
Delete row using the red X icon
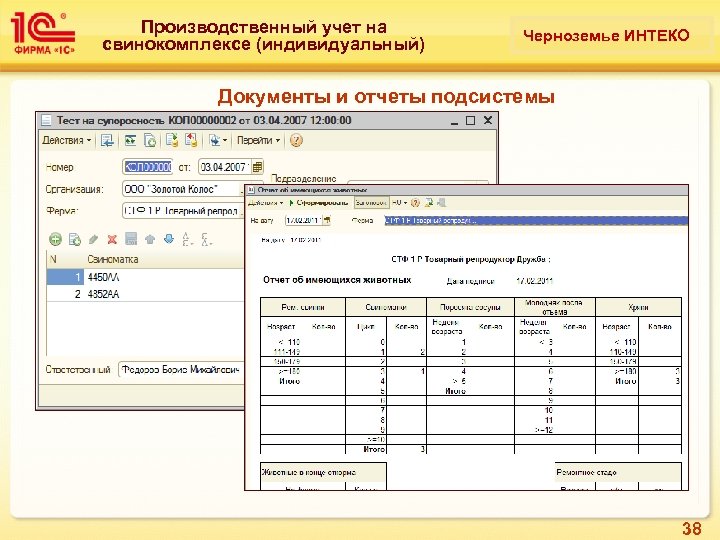pos(112,239)
